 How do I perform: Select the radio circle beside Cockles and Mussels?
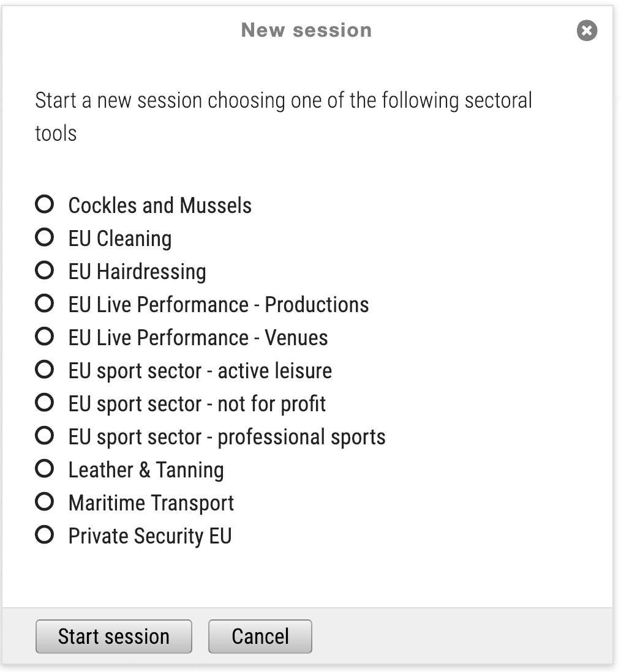44,204
